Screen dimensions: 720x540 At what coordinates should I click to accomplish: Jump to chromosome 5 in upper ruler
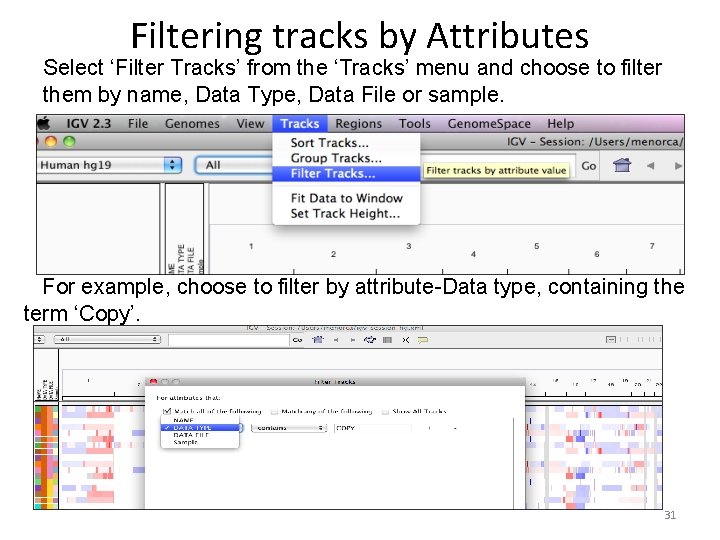[x=536, y=246]
